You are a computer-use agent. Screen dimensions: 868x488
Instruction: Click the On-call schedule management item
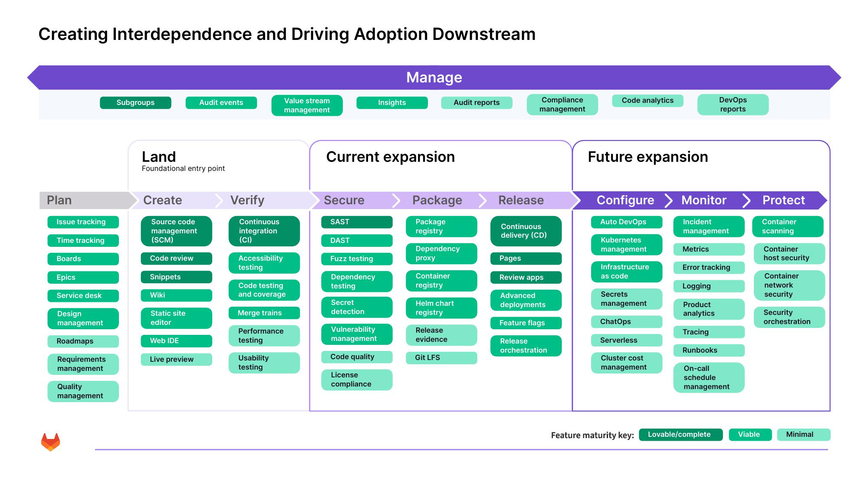click(x=709, y=377)
